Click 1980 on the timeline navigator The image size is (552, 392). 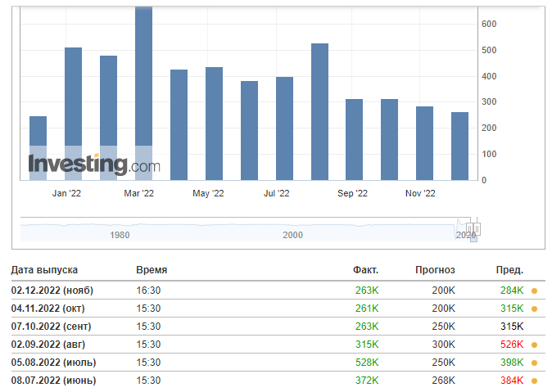pyautogui.click(x=120, y=235)
